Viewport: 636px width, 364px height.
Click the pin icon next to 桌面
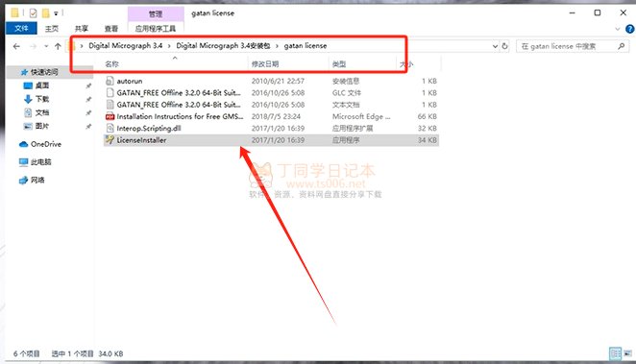88,85
